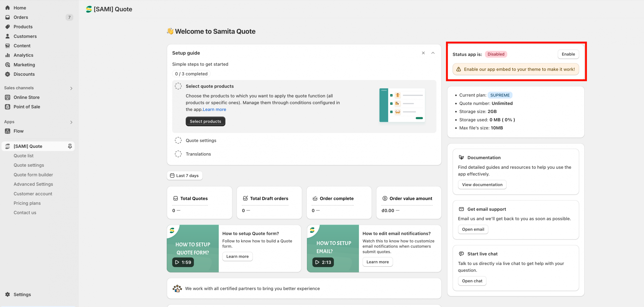
Task: Open the [SAMI] Quote app entry
Action: click(x=38, y=146)
